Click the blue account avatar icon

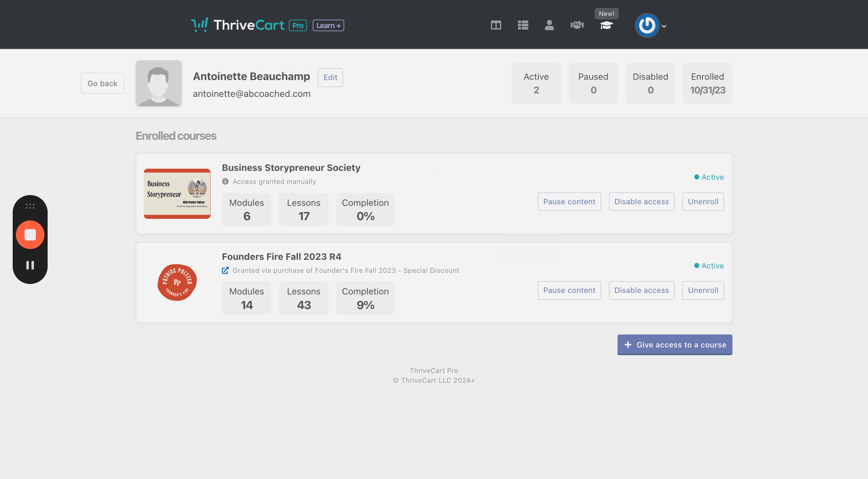pos(647,25)
